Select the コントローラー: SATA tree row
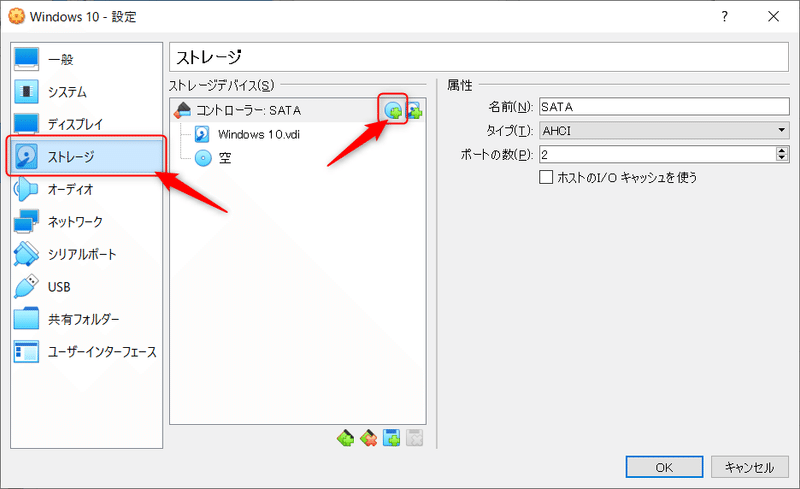800x489 pixels. 297,110
